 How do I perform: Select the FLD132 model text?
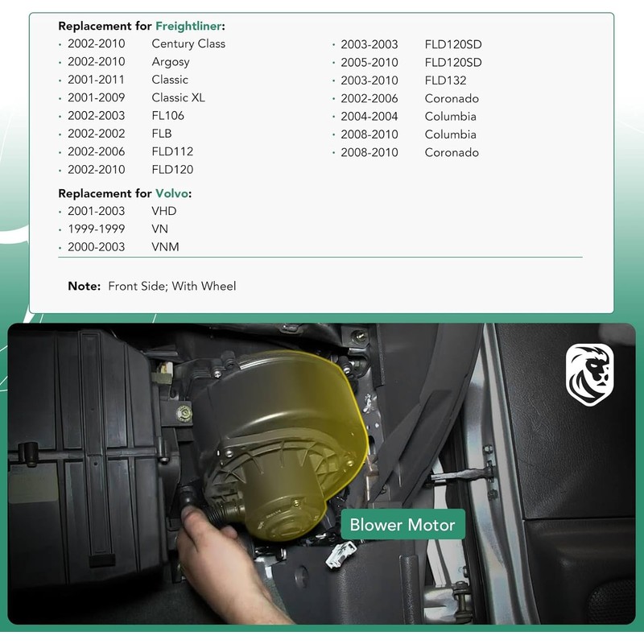[x=445, y=80]
